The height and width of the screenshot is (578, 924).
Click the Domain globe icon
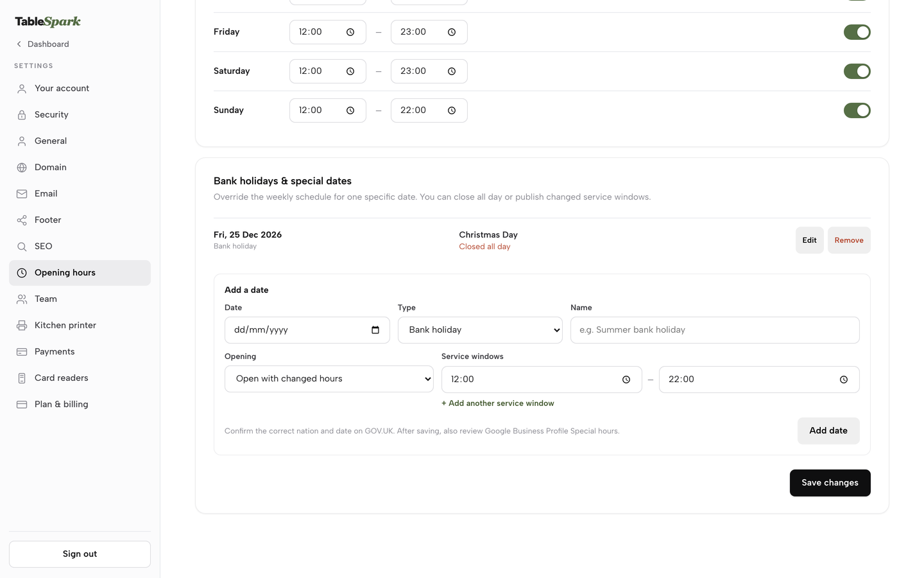[22, 168]
